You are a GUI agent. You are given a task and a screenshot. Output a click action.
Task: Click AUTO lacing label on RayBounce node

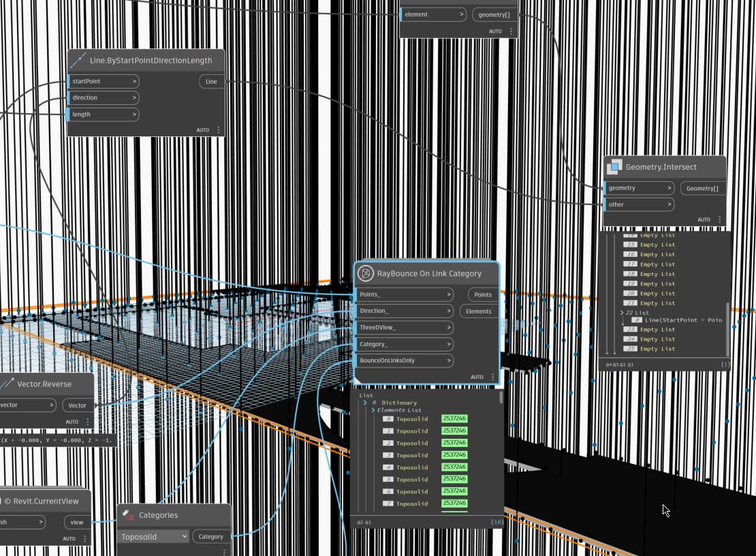(x=477, y=377)
